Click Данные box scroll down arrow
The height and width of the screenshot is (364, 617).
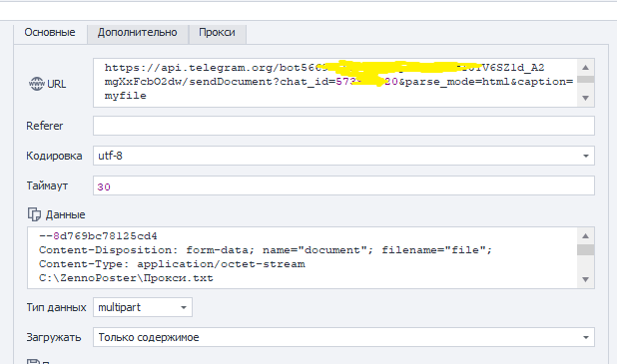point(585,279)
